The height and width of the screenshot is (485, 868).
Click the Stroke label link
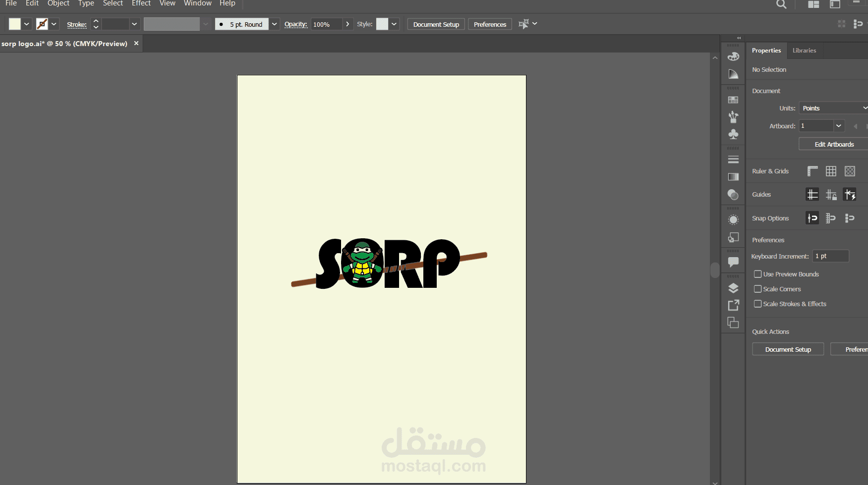coord(77,24)
